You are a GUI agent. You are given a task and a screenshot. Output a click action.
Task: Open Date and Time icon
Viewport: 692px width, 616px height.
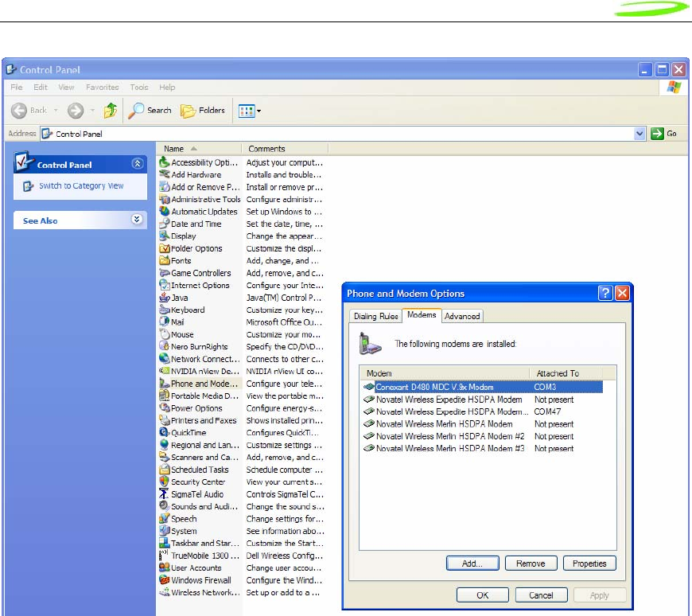(165, 224)
